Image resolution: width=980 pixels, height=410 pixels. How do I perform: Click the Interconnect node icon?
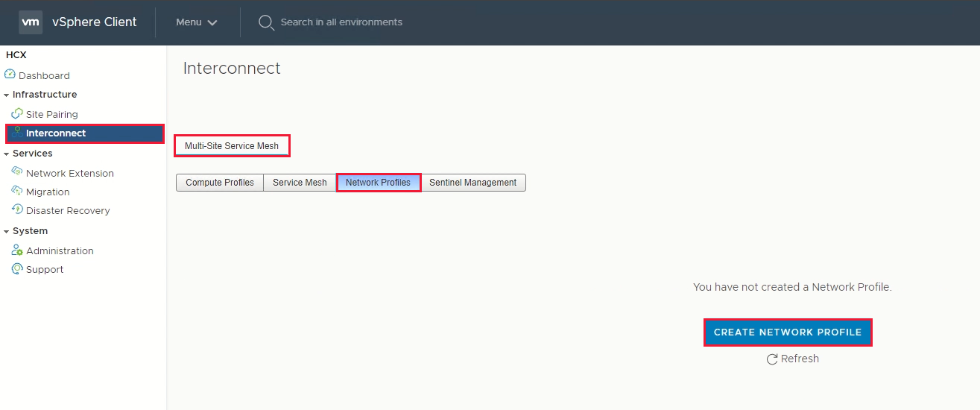pyautogui.click(x=17, y=133)
